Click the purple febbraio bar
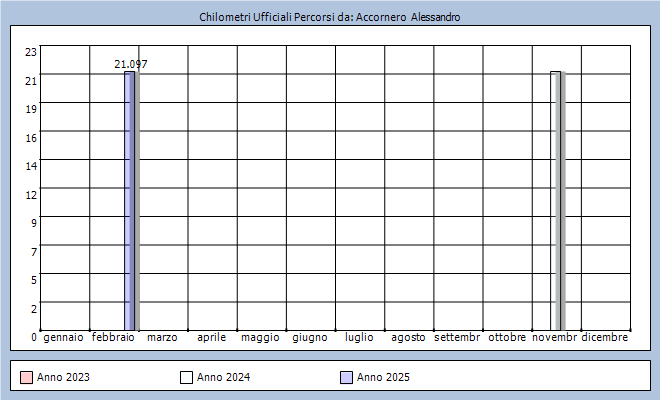This screenshot has height=400, width=660. click(129, 200)
